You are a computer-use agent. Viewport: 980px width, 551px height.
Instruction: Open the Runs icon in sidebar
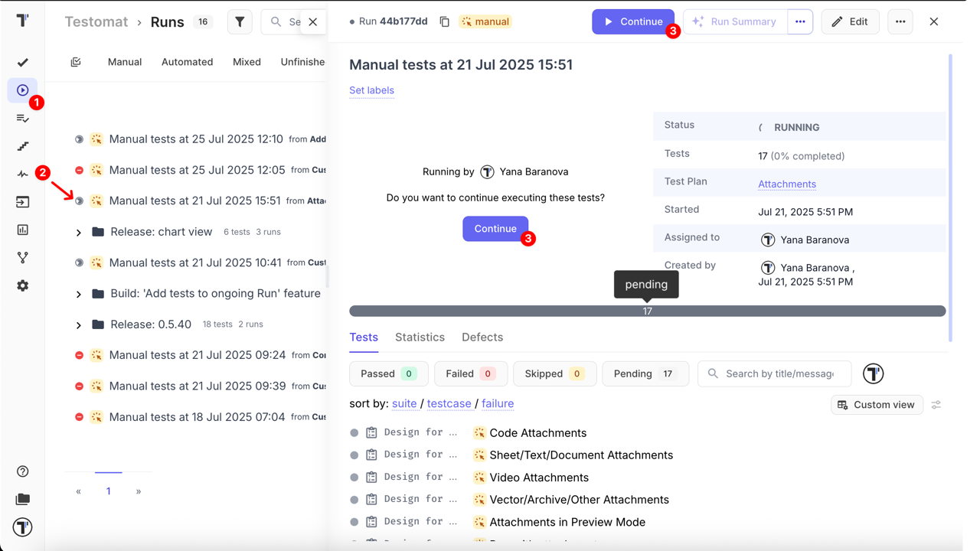pos(23,90)
